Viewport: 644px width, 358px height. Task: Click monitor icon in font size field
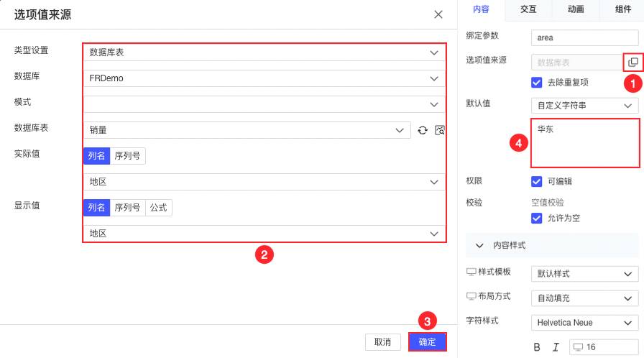pos(579,347)
